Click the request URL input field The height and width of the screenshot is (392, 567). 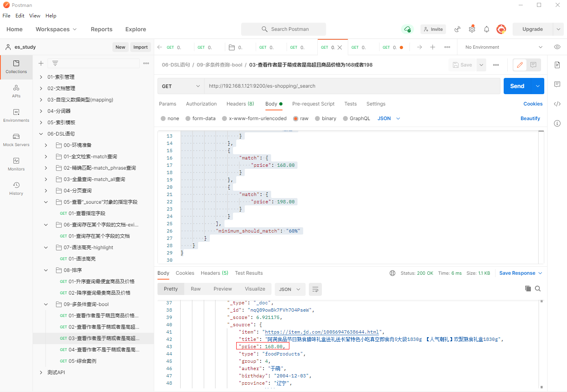click(351, 86)
